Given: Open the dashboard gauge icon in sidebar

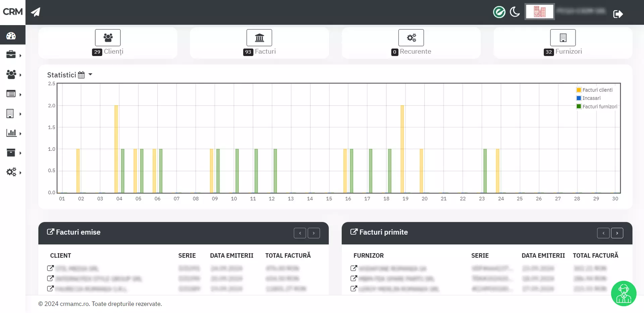Looking at the screenshot, I should click(11, 36).
